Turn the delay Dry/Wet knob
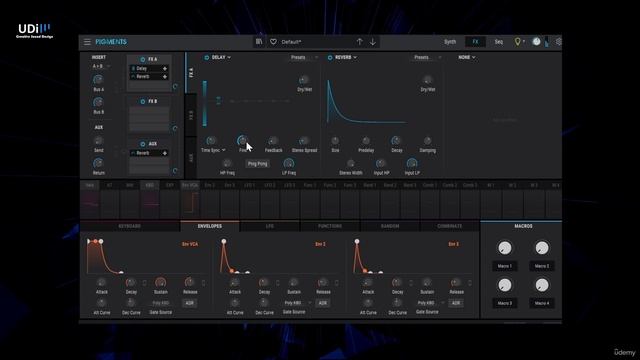 coord(304,80)
